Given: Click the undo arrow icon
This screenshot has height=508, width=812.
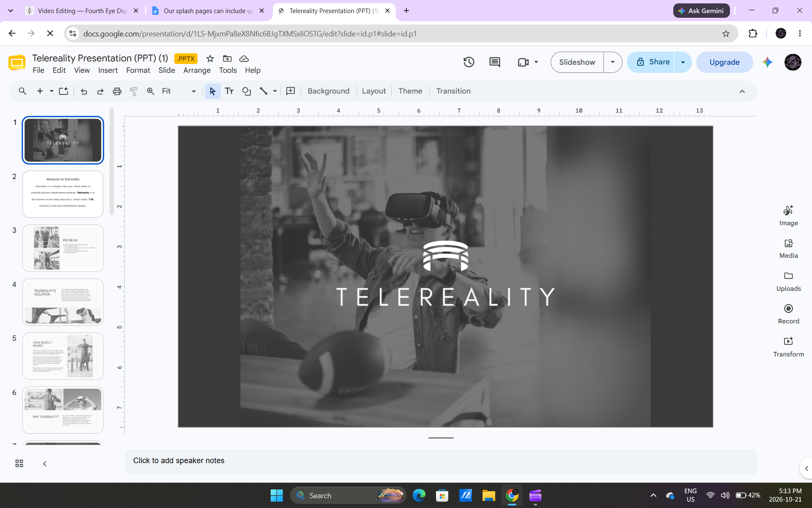Looking at the screenshot, I should point(84,91).
